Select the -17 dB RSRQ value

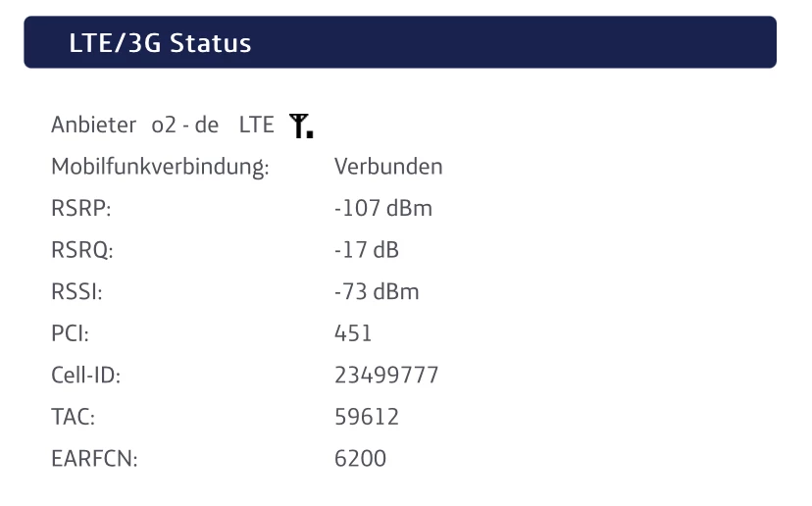367,251
